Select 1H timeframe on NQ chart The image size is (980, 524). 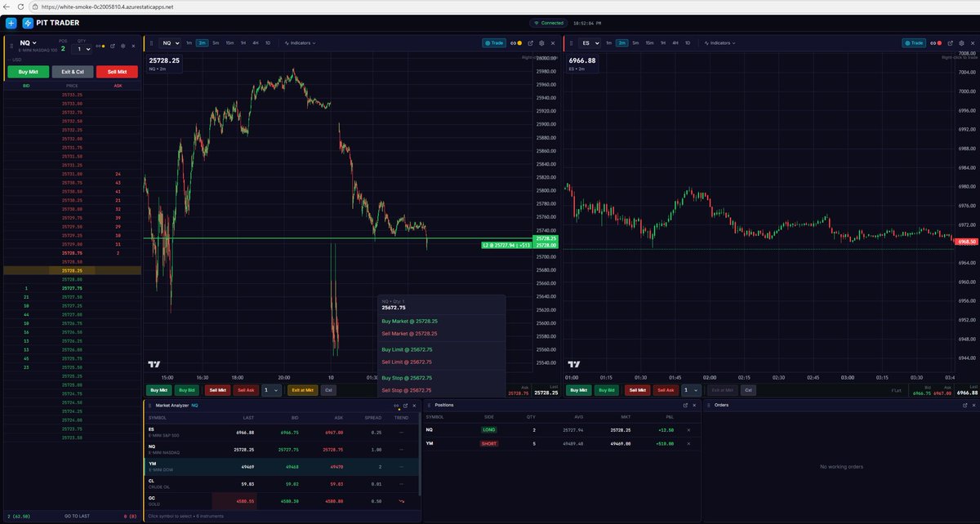point(243,42)
